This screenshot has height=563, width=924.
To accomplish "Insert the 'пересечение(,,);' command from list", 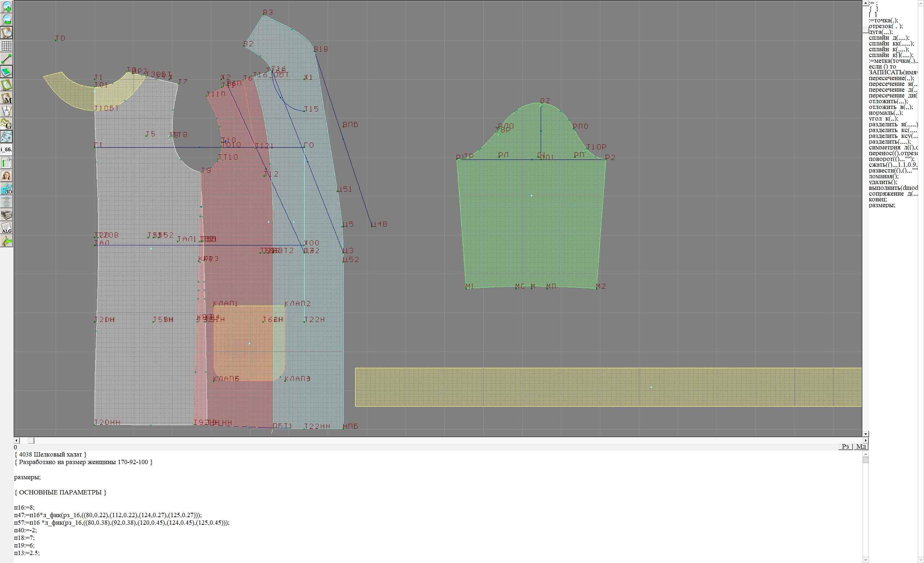I will (891, 78).
